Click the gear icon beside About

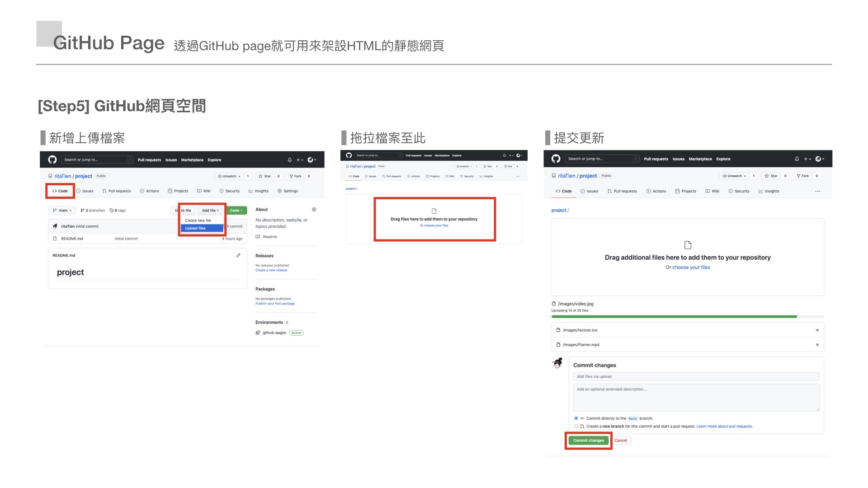pos(314,210)
